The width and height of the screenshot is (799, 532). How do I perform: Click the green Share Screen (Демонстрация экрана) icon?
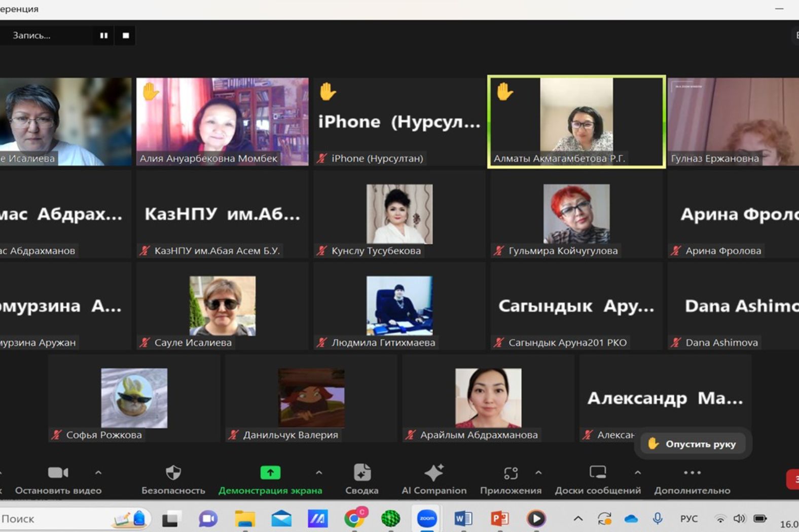[270, 473]
